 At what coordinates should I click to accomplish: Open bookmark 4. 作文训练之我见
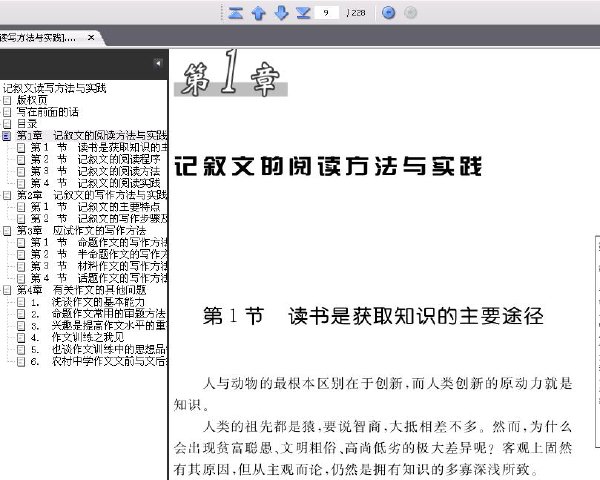pyautogui.click(x=77, y=338)
